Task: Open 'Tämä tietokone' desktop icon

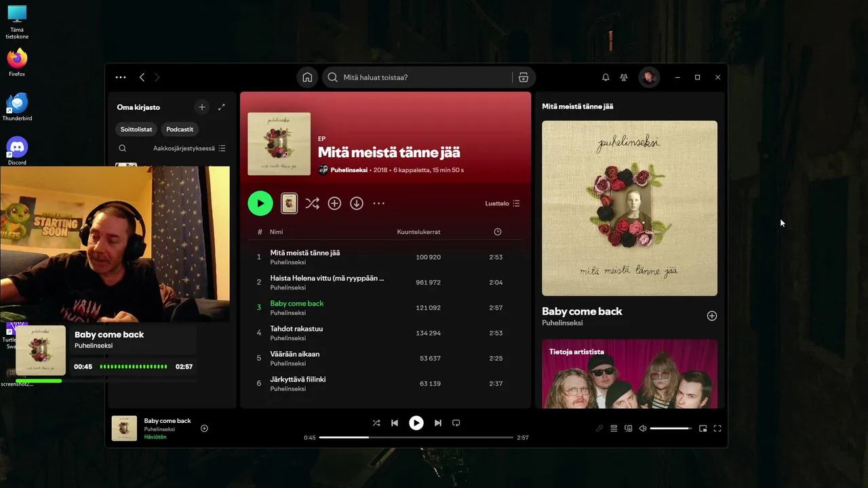Action: click(17, 22)
